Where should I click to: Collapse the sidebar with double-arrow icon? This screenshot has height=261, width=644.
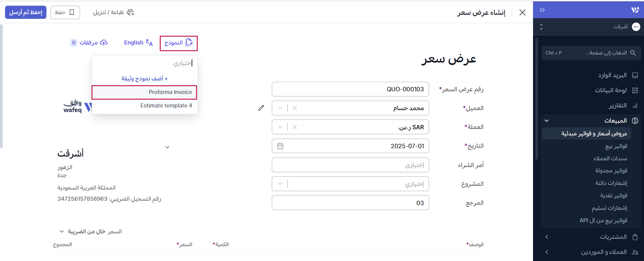542,10
